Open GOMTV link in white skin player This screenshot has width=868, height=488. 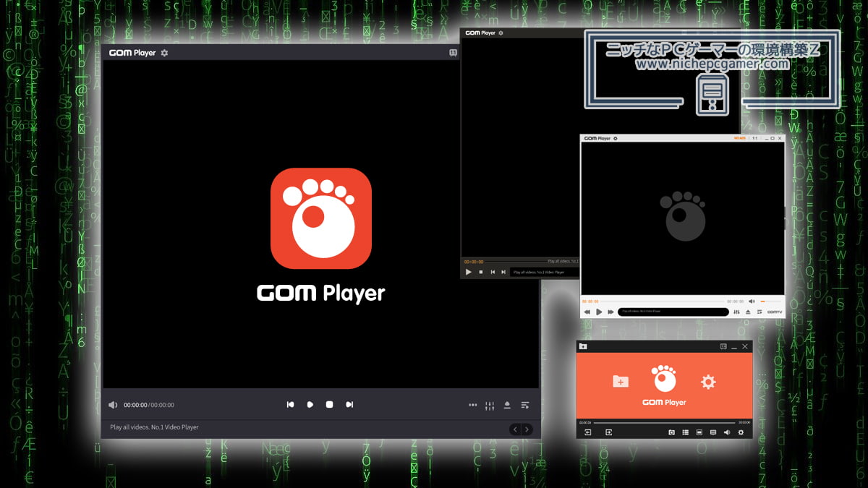pyautogui.click(x=775, y=312)
